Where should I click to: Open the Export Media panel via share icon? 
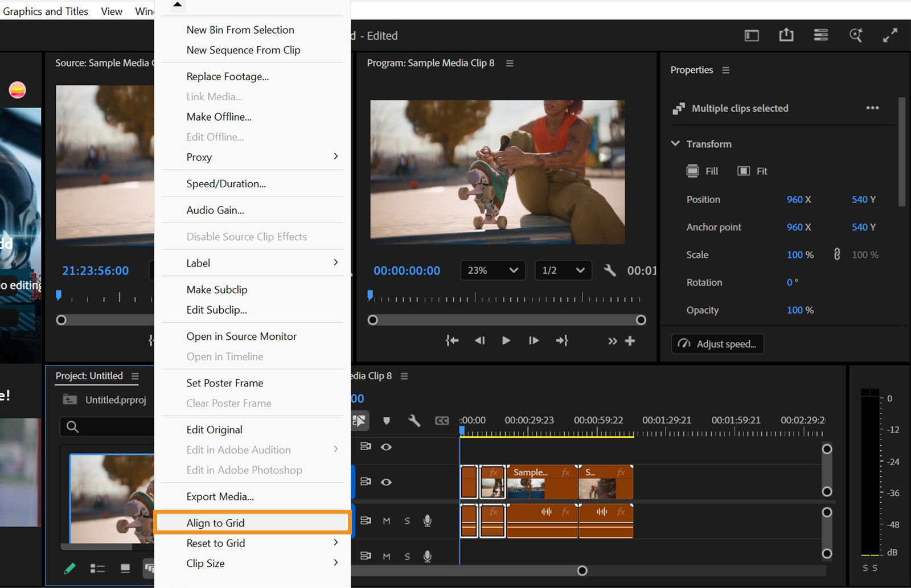tap(786, 35)
